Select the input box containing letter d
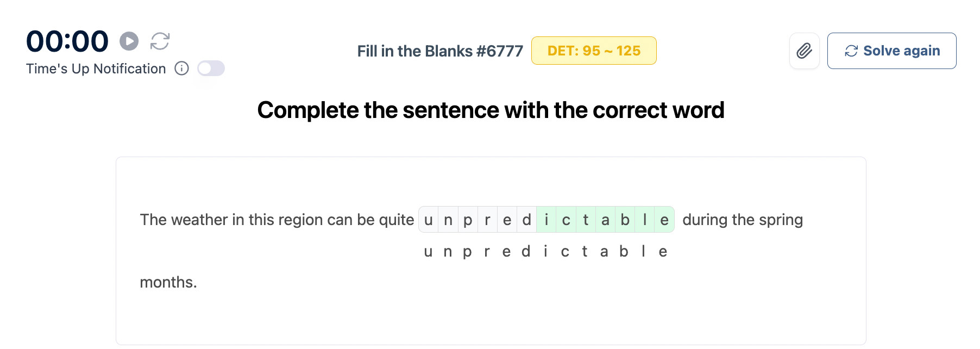 click(x=526, y=220)
